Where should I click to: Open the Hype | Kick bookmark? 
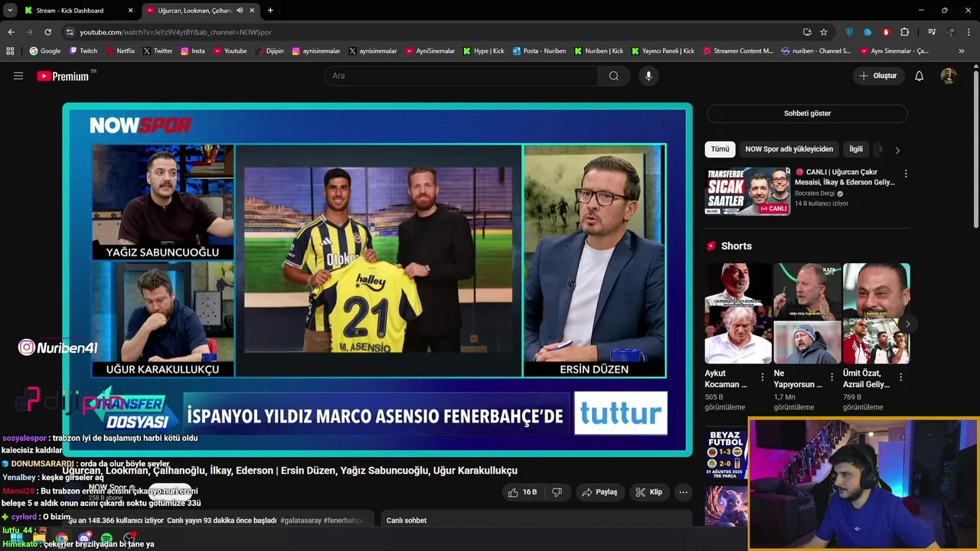tap(484, 51)
